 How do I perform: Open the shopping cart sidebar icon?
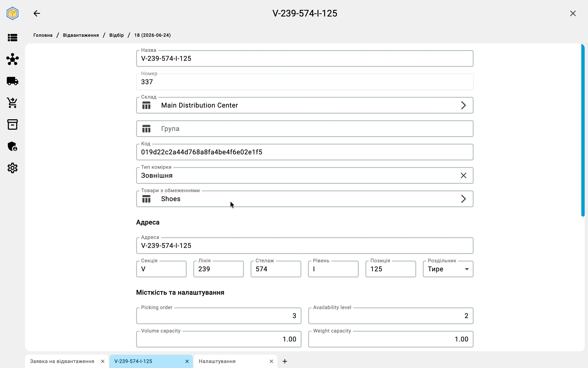[12, 103]
